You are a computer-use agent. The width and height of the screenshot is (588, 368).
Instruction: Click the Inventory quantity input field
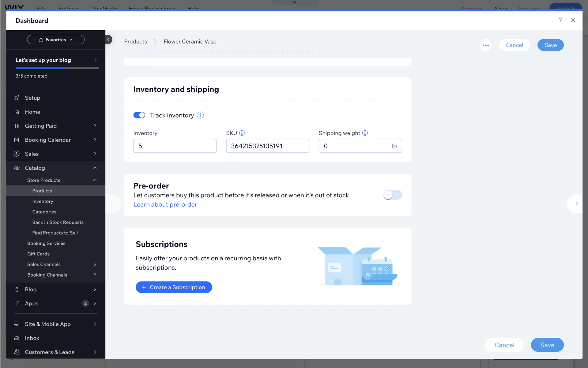click(175, 146)
